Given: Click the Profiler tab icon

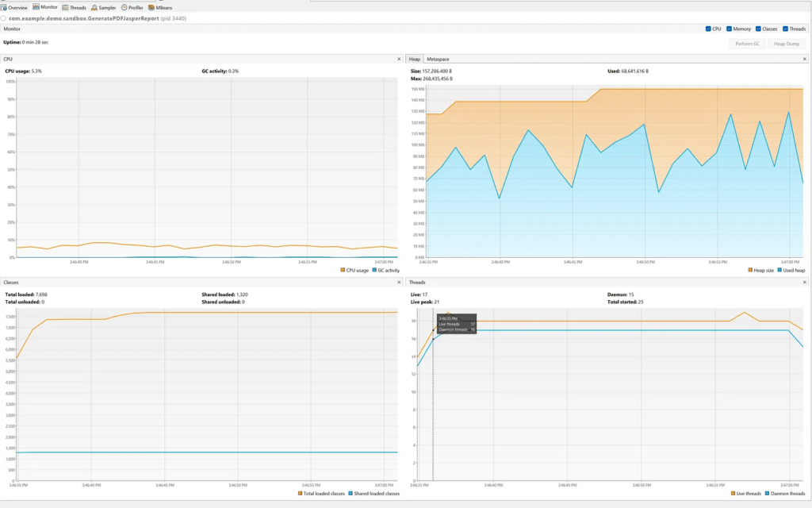Looking at the screenshot, I should [124, 7].
